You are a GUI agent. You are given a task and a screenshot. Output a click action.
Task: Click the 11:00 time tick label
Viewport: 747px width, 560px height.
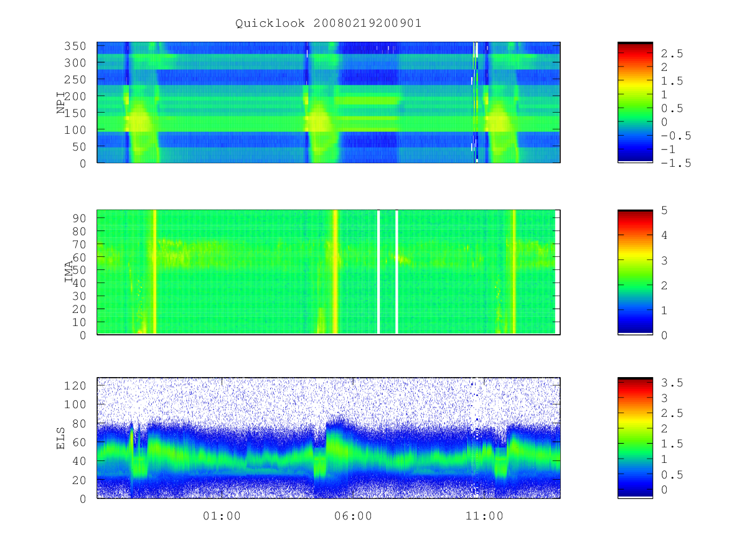[485, 516]
